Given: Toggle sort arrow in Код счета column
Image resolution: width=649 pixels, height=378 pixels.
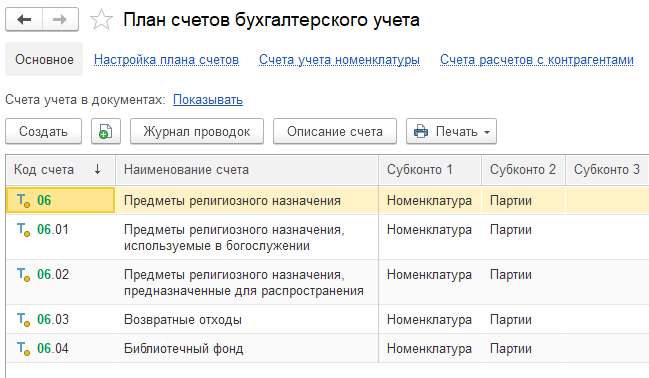Looking at the screenshot, I should click(97, 169).
